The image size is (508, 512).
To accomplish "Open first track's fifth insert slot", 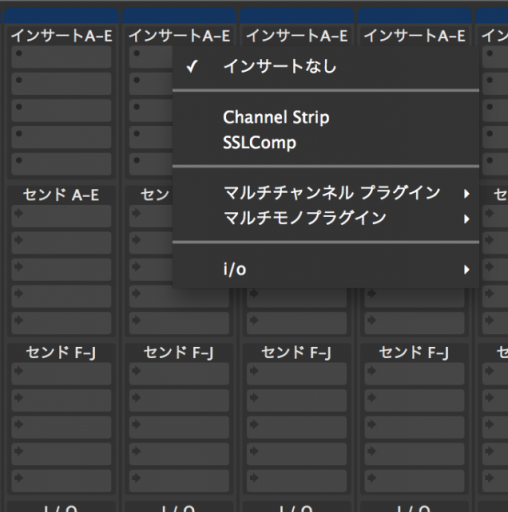I will click(61, 164).
